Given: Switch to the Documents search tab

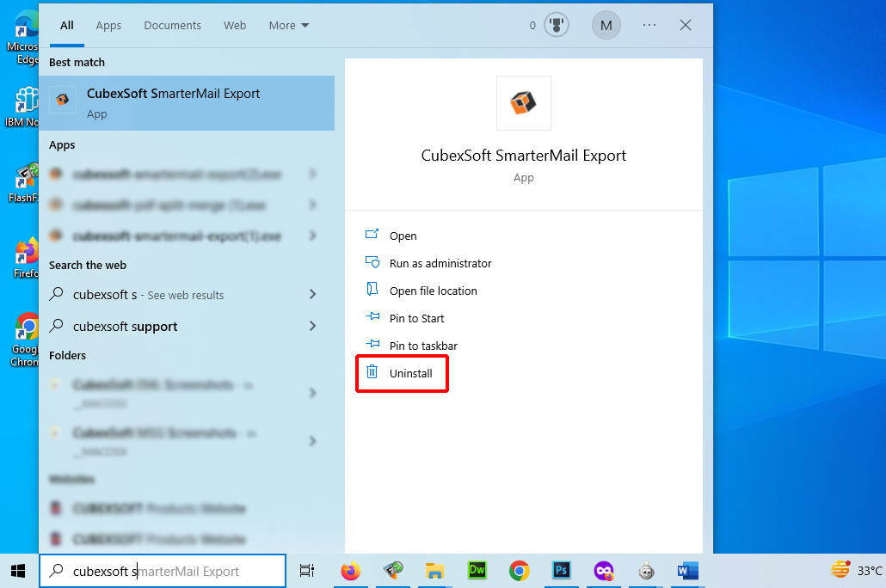Looking at the screenshot, I should 172,26.
